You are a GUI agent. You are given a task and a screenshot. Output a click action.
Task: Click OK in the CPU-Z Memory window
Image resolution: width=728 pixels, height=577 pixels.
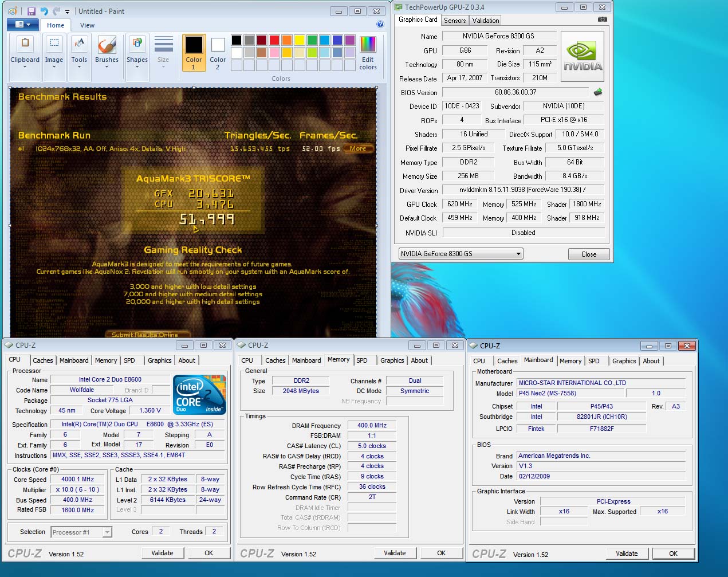click(x=442, y=553)
